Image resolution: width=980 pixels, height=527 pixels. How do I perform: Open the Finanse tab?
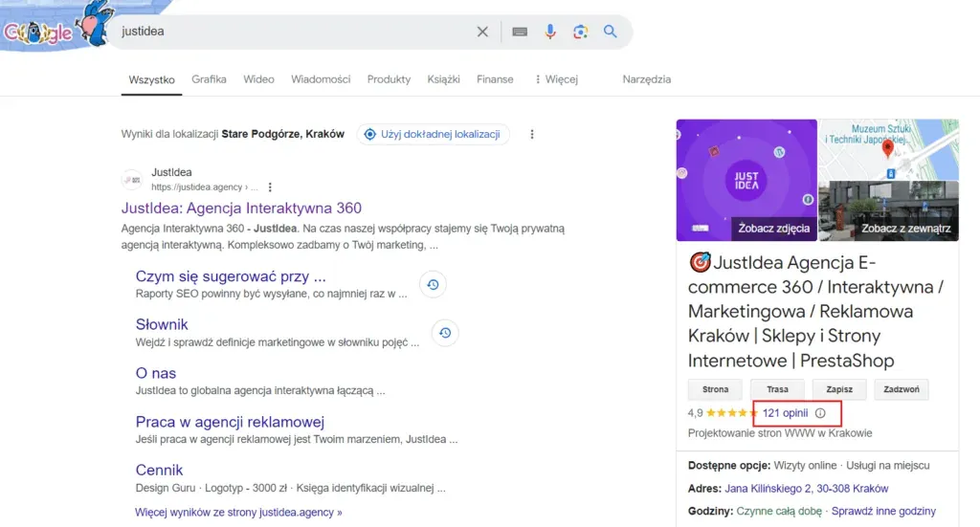pyautogui.click(x=495, y=79)
